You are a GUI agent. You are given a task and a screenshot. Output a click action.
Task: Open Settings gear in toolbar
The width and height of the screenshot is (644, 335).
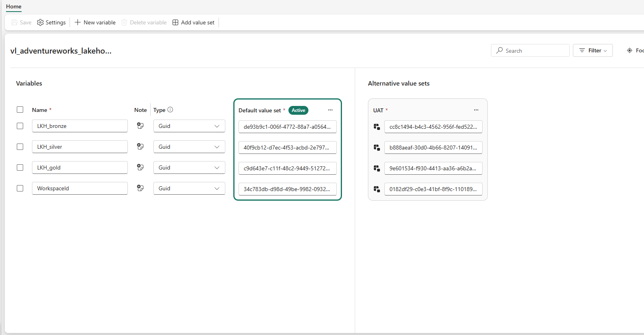point(40,22)
